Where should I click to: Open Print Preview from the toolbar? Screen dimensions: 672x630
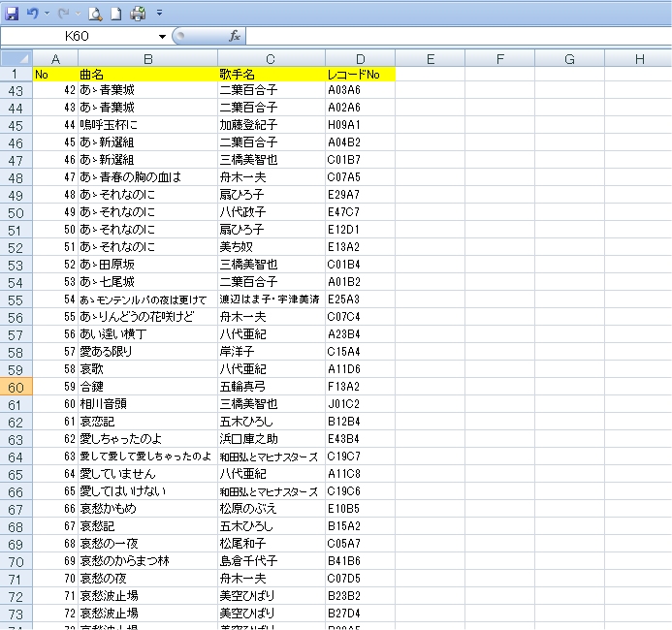95,13
